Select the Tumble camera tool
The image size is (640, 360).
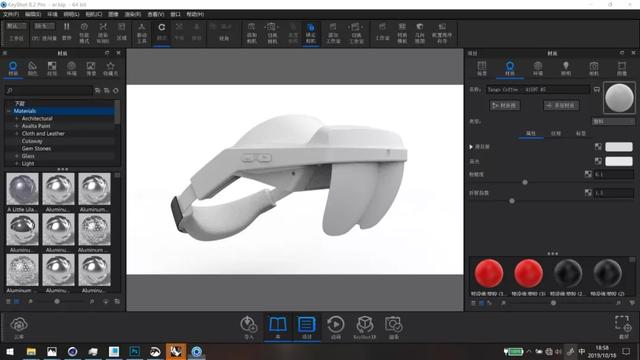tap(162, 32)
